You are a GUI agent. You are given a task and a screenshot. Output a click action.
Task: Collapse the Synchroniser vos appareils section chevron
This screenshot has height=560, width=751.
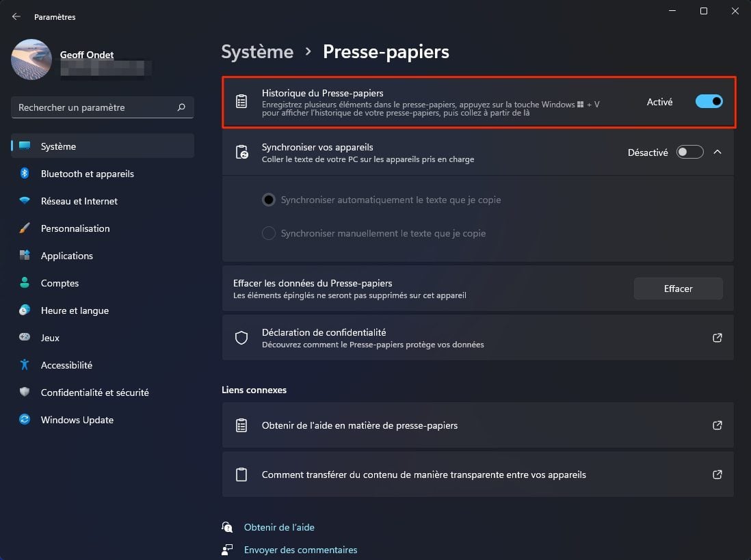pos(717,152)
